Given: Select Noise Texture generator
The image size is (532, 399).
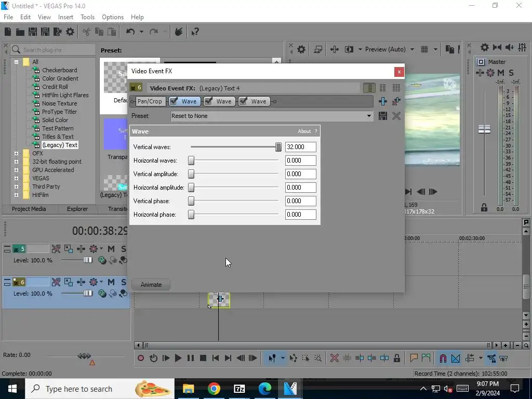Looking at the screenshot, I should coord(59,103).
